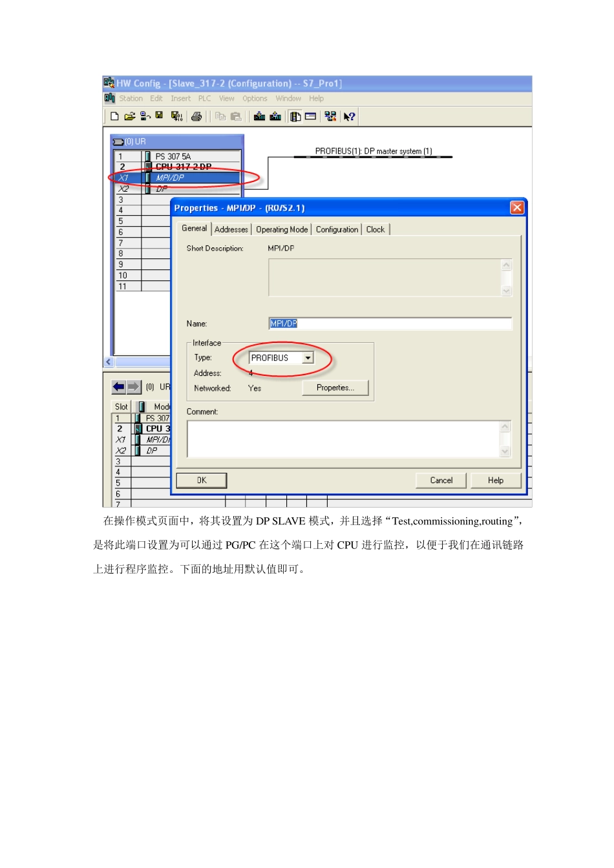
Task: Click the Save and Compile icon
Action: click(176, 116)
